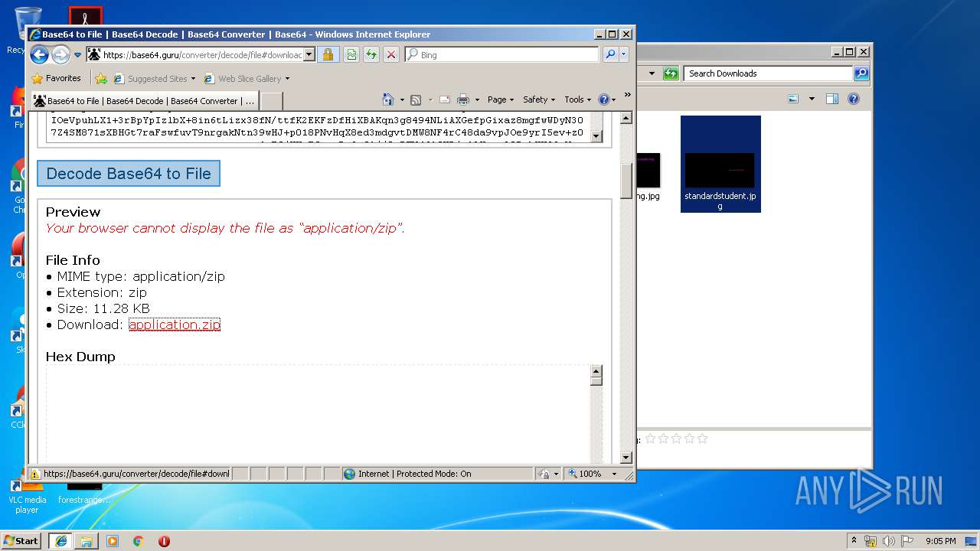
Task: Expand the address bar autocomplete dropdown
Action: (309, 55)
